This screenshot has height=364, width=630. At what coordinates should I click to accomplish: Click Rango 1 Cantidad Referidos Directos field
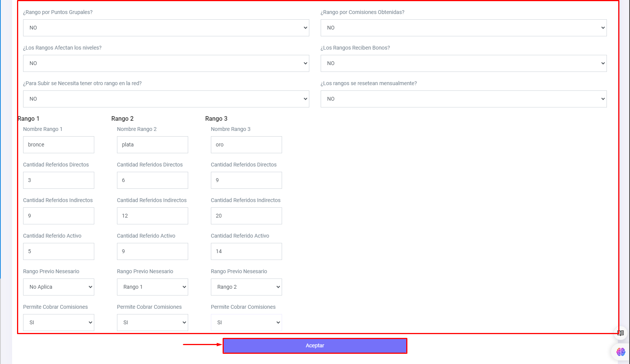coord(59,180)
